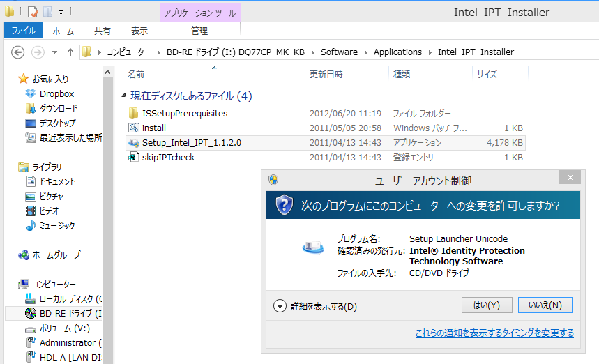
Task: Close the ユーザー アカウント制御 dialog
Action: click(x=570, y=177)
